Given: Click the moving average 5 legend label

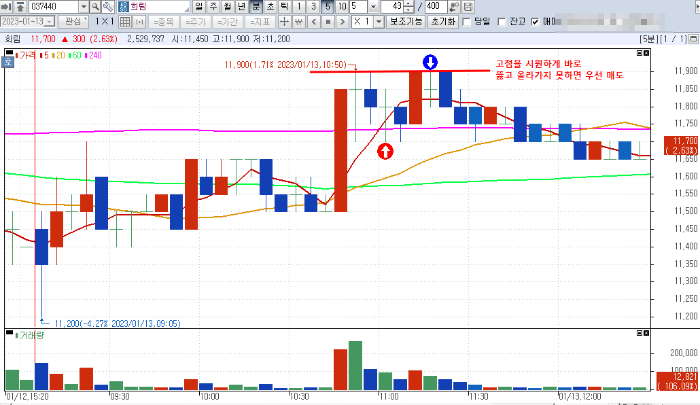Looking at the screenshot, I should [x=45, y=55].
